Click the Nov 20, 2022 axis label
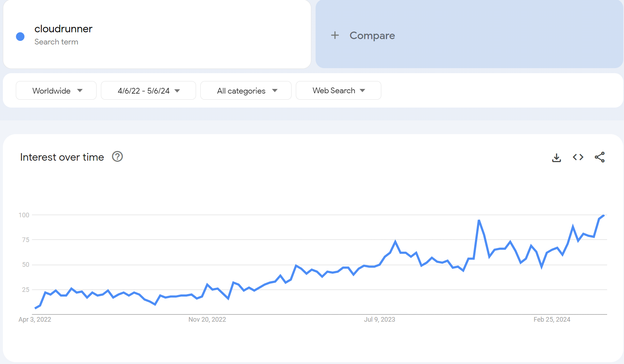 pos(207,320)
